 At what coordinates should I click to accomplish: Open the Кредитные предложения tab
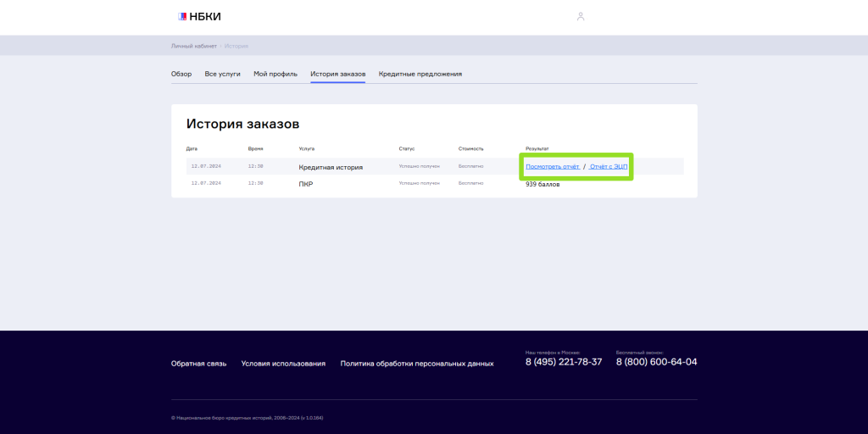point(420,74)
